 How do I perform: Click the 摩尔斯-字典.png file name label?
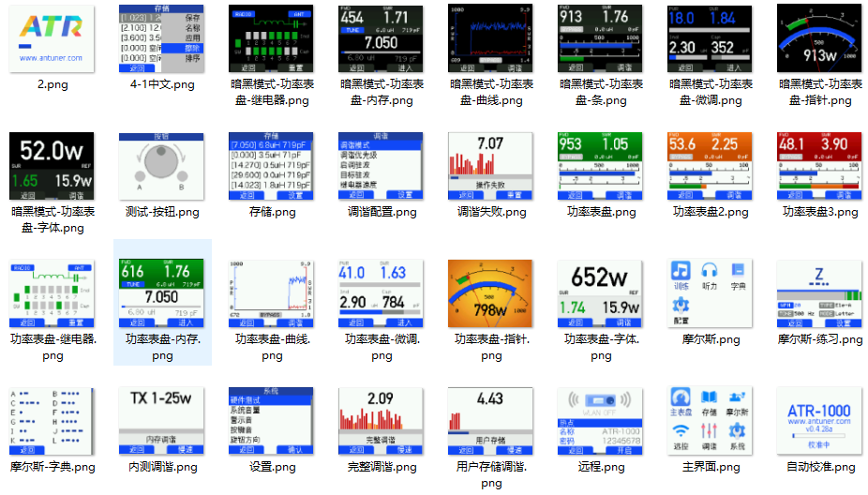52,467
